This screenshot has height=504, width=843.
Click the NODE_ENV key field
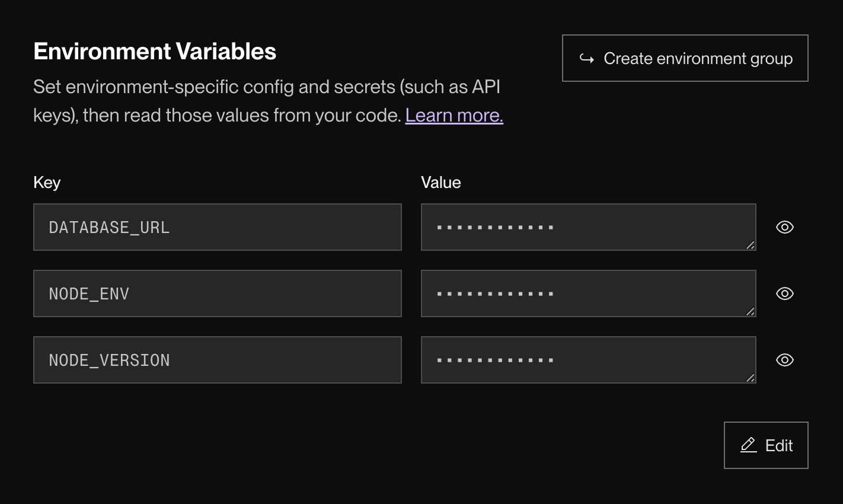pos(218,294)
